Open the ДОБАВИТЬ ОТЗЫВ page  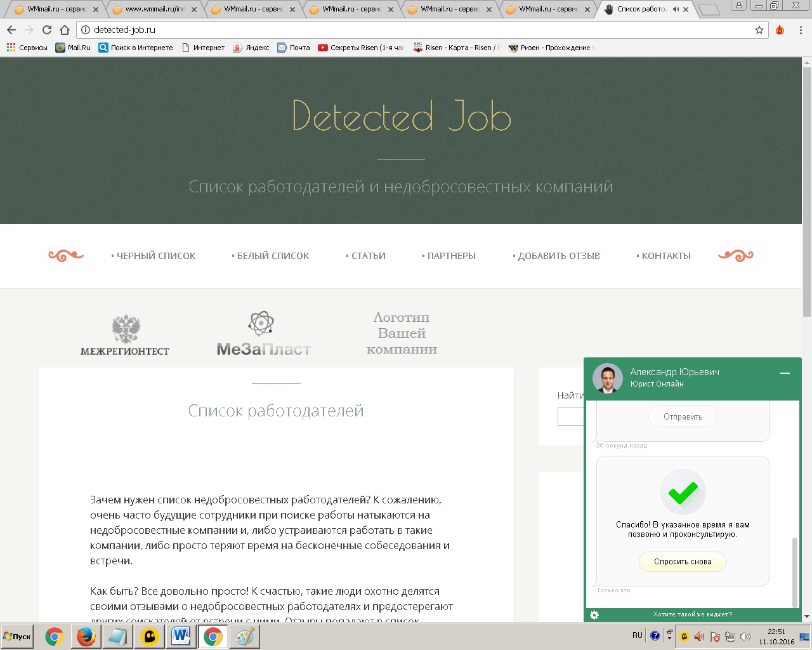coord(556,256)
